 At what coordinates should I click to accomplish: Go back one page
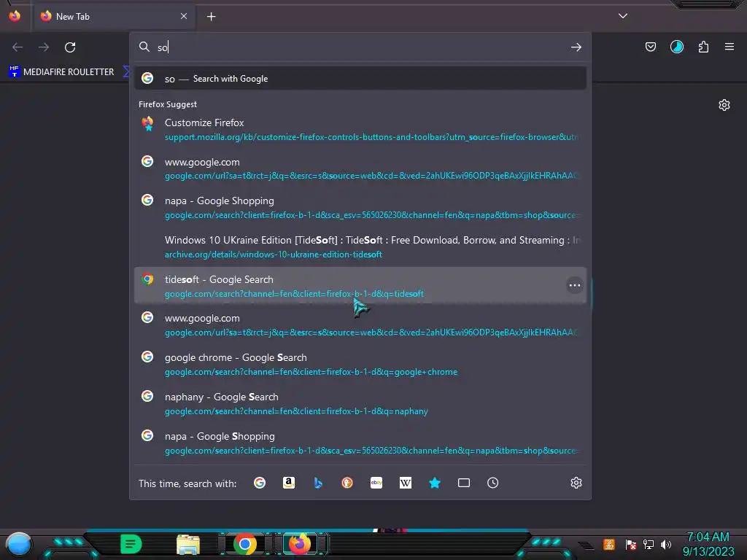[18, 47]
